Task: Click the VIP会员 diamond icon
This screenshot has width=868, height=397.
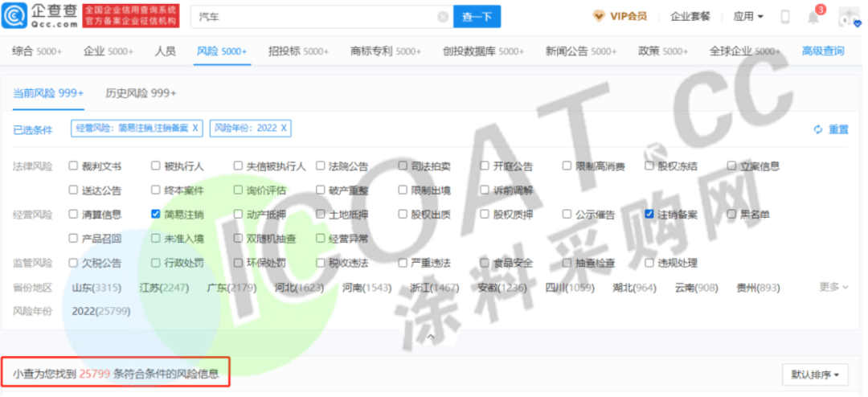Action: tap(599, 16)
